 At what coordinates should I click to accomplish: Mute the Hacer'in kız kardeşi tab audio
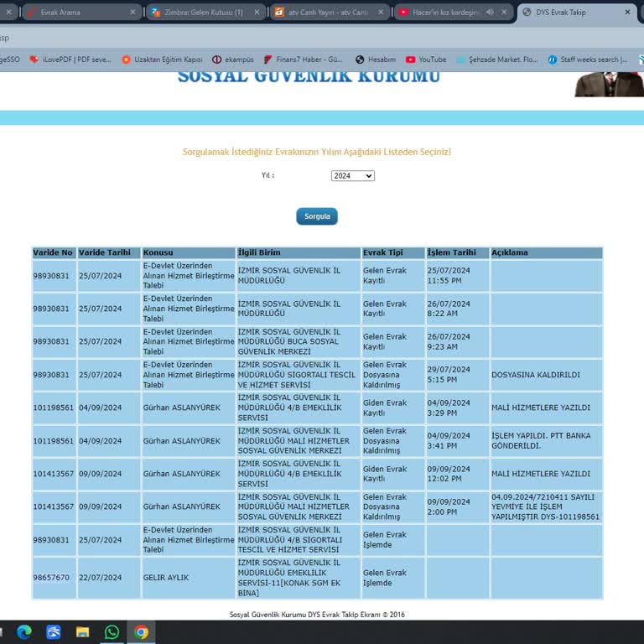coord(490,13)
